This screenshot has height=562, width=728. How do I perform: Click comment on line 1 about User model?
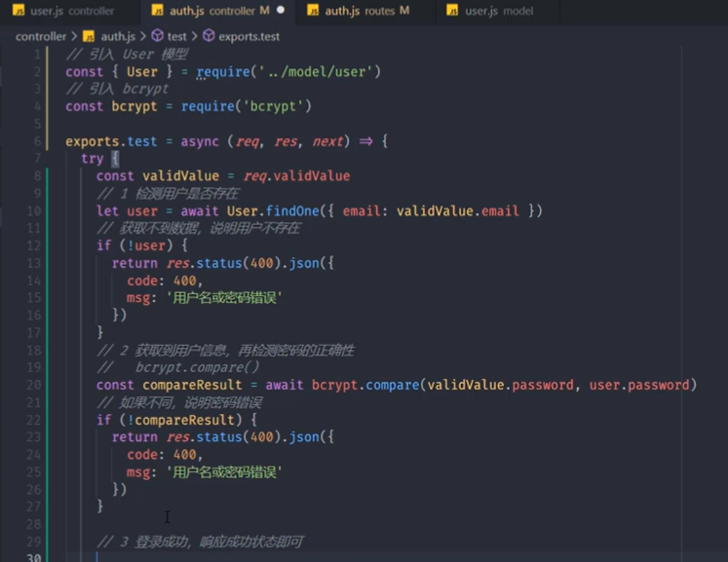click(127, 55)
